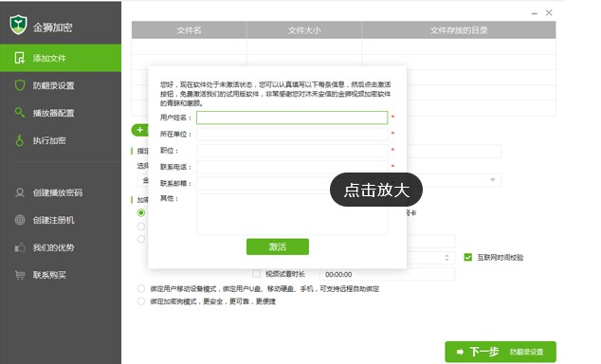Click the 执行加密 icon in sidebar

pyautogui.click(x=20, y=140)
